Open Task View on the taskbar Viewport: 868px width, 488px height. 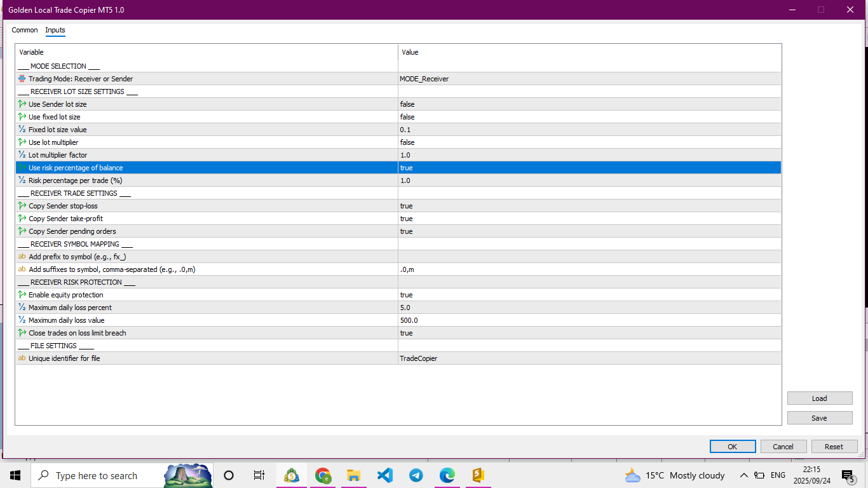(x=259, y=475)
